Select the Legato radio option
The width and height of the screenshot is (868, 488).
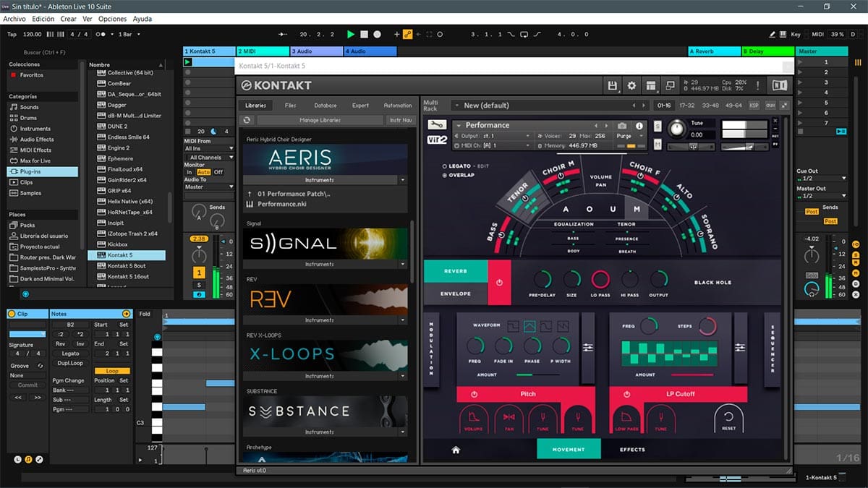[x=443, y=166]
